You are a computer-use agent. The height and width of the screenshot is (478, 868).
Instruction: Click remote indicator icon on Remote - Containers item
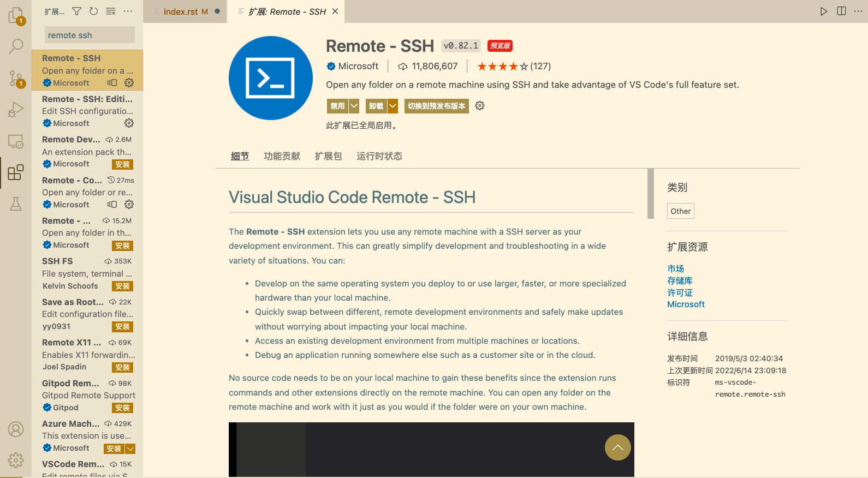click(112, 204)
